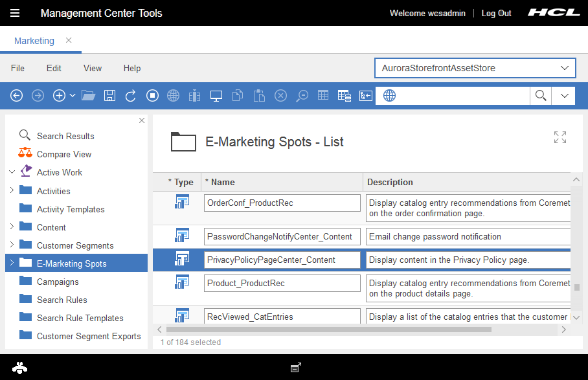This screenshot has height=380, width=588.
Task: Click the Stop icon in toolbar
Action: [x=152, y=96]
